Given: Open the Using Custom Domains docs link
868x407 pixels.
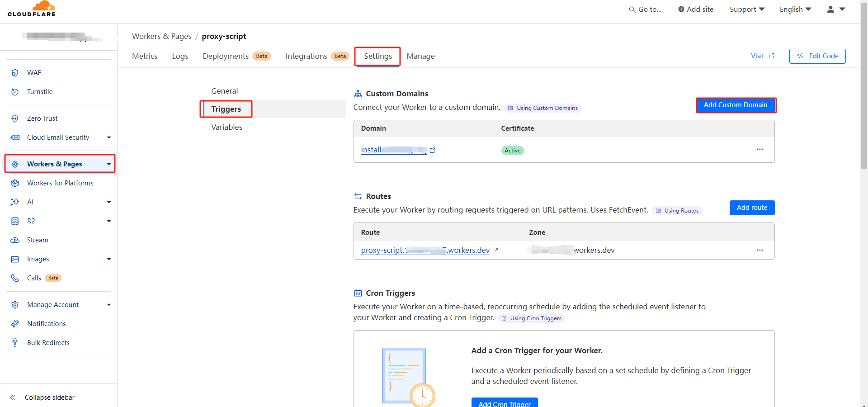Looking at the screenshot, I should point(542,108).
